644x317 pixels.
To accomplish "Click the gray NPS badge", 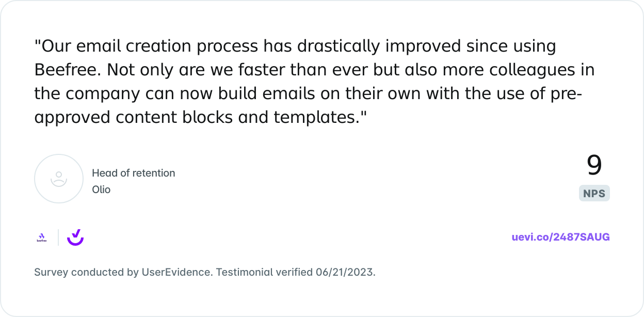I will click(x=594, y=194).
